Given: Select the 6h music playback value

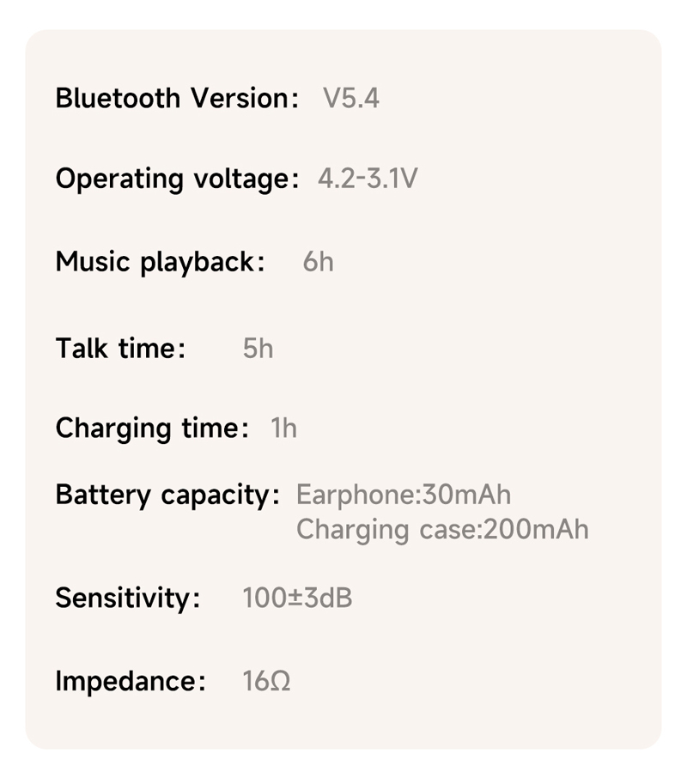Looking at the screenshot, I should [318, 262].
